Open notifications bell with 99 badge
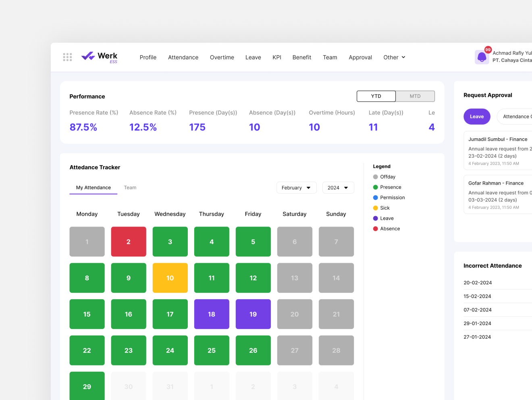The height and width of the screenshot is (400, 532). tap(482, 57)
